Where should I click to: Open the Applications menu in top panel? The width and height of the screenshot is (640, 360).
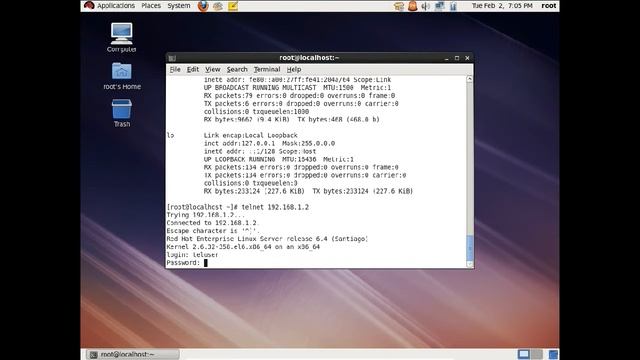(x=116, y=6)
